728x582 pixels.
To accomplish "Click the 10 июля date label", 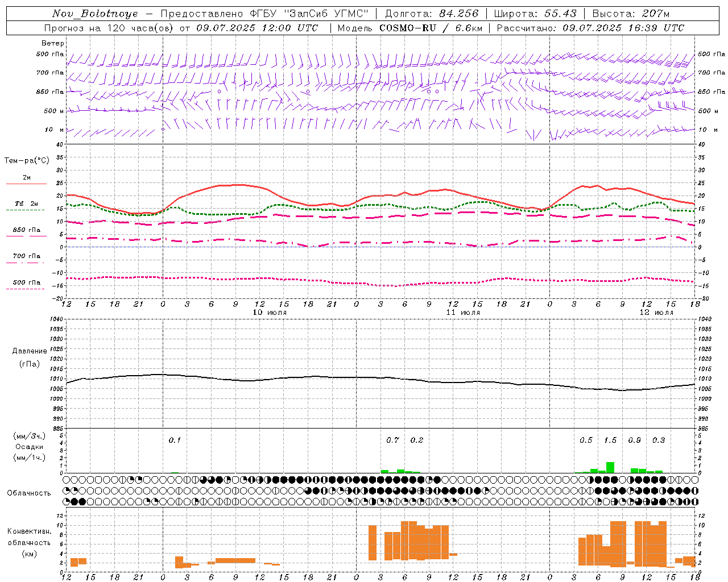I will [270, 313].
